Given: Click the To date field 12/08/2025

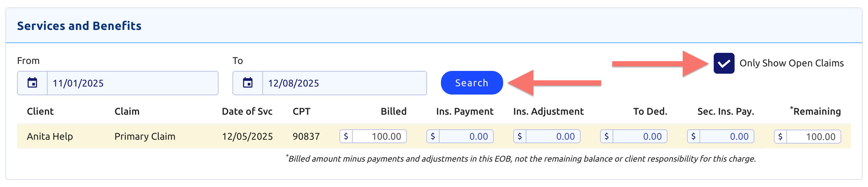Looking at the screenshot, I should coord(344,83).
